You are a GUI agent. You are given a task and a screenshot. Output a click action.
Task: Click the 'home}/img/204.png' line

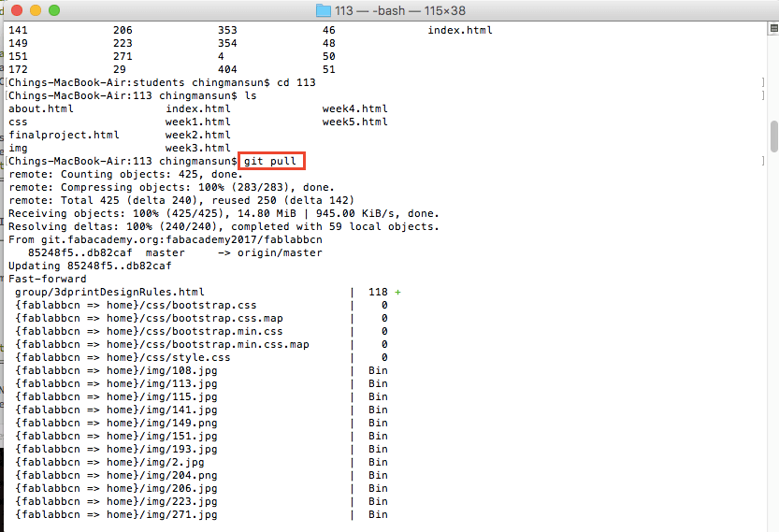click(x=116, y=475)
